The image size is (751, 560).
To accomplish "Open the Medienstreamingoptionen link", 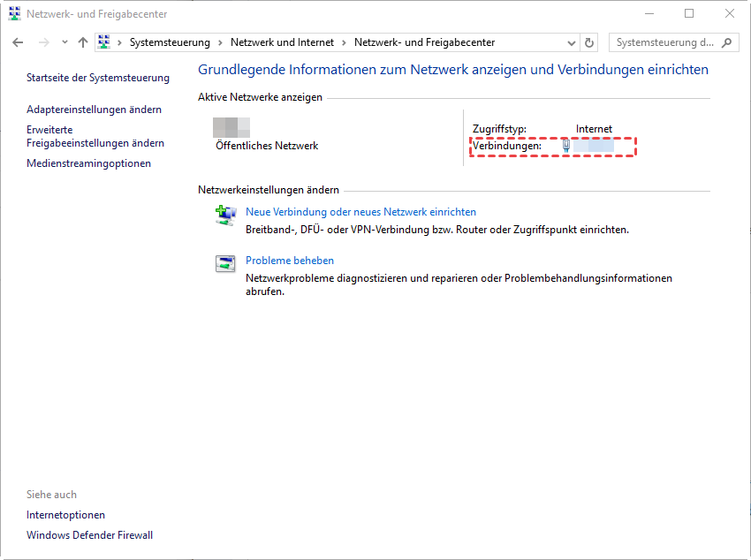I will [x=88, y=163].
